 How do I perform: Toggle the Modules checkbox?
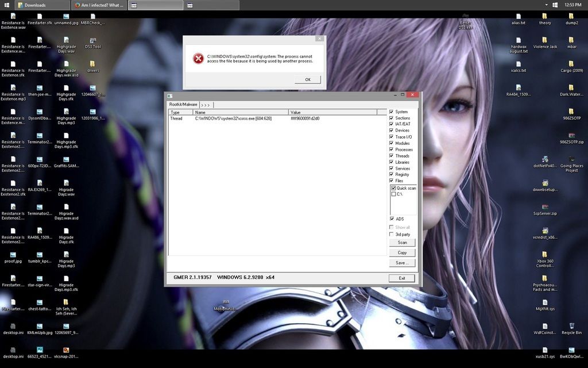[392, 143]
